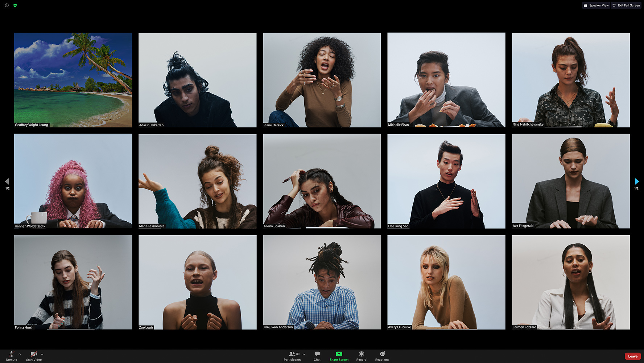
Task: Select Ava Fitzgerald's video tile
Action: point(571,181)
